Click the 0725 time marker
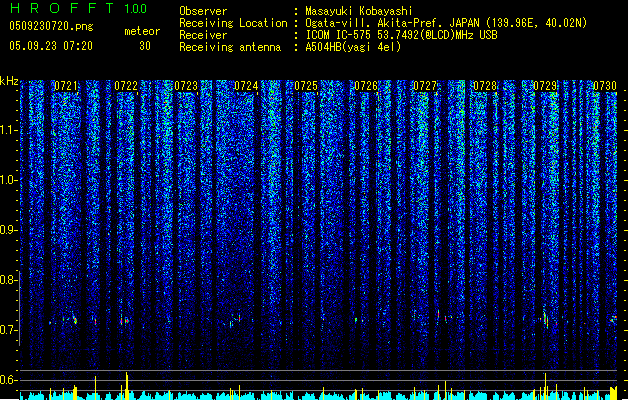 click(x=306, y=86)
